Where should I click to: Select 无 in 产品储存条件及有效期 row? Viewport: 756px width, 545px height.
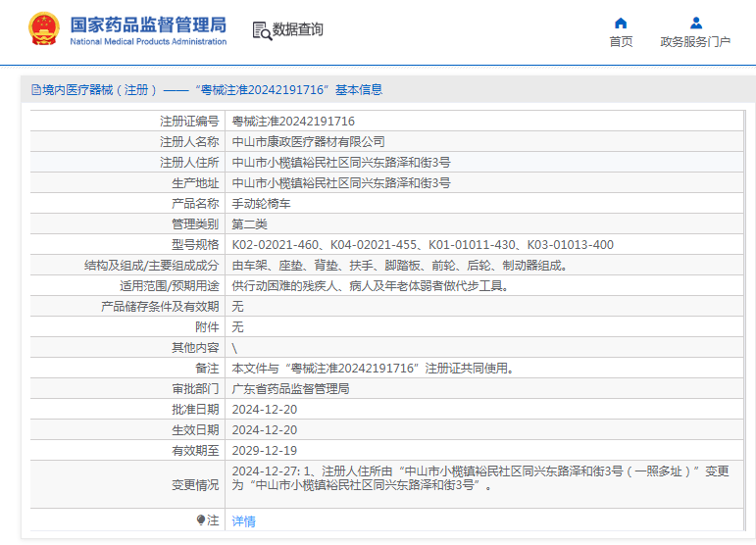(237, 307)
